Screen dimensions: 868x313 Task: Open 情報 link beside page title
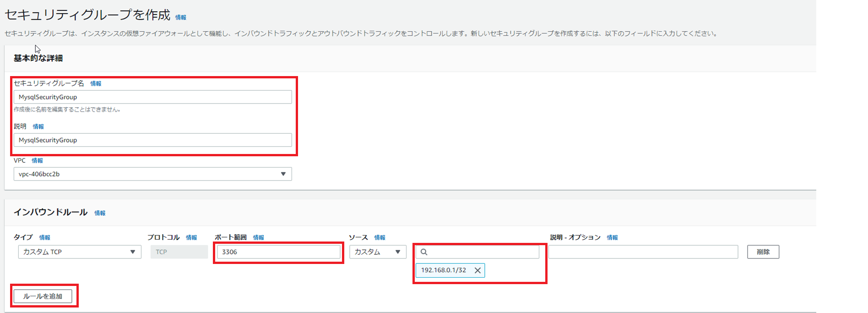point(181,17)
